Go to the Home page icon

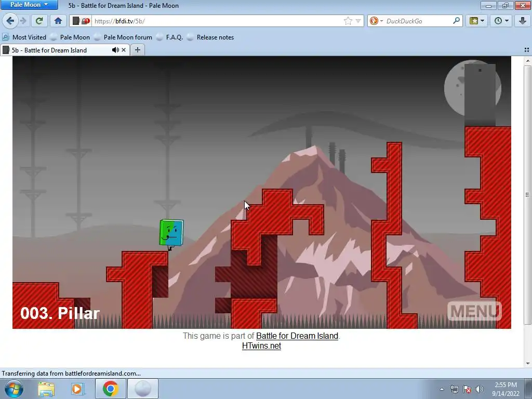click(58, 21)
